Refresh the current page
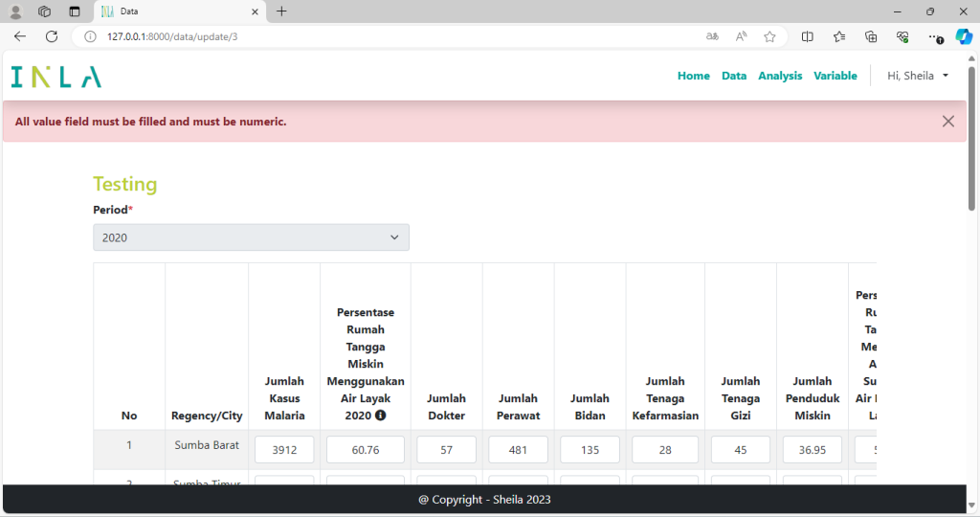Image resolution: width=980 pixels, height=517 pixels. tap(52, 36)
